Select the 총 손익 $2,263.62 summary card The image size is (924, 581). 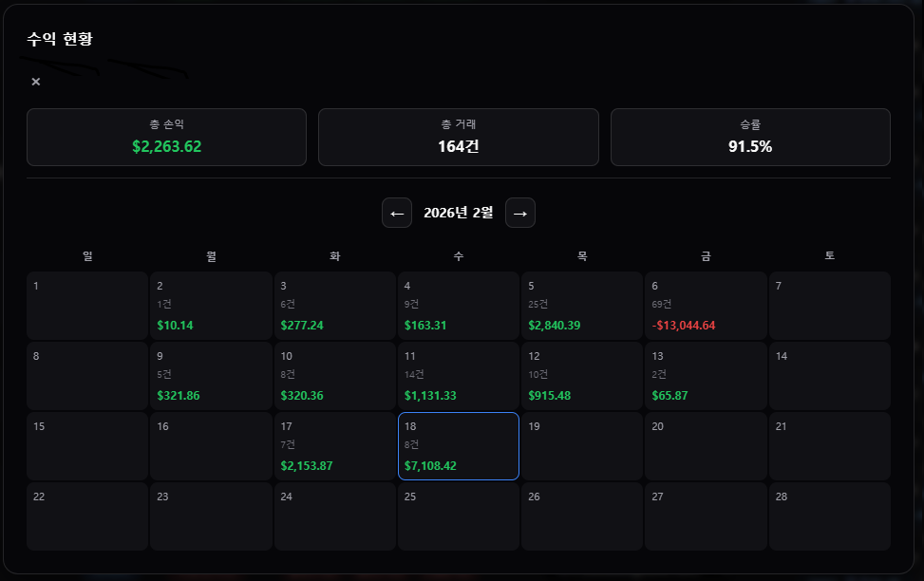(x=166, y=137)
